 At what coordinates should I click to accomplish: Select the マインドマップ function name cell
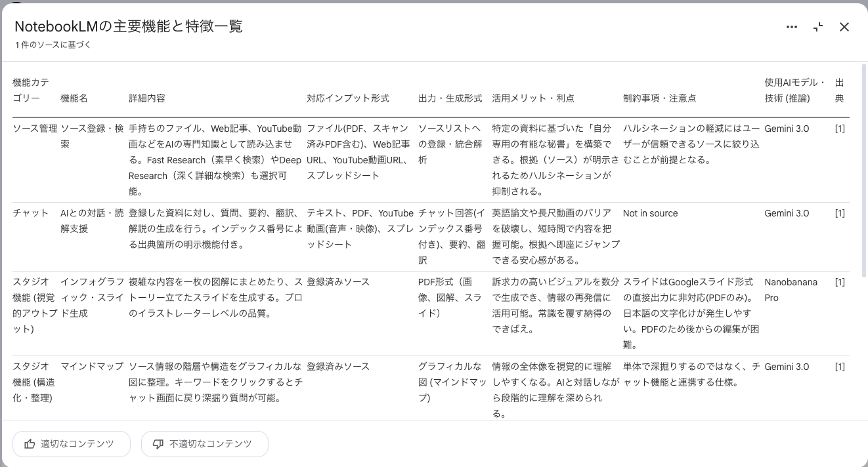[x=92, y=367]
